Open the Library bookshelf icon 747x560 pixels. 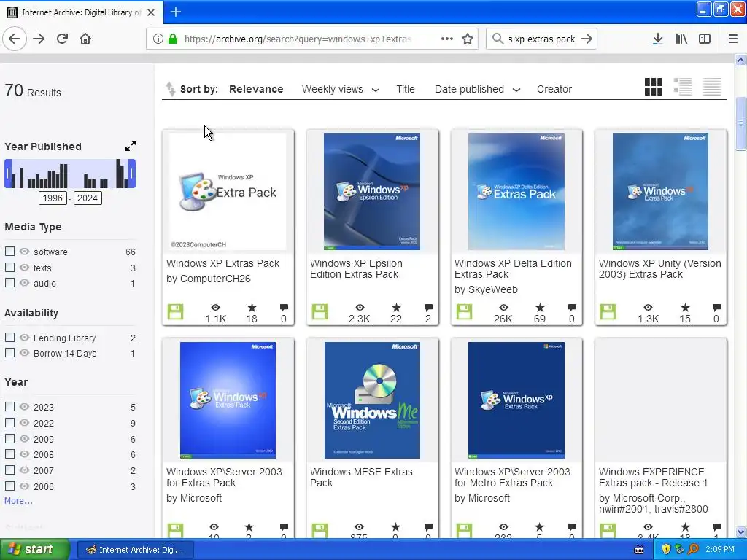pyautogui.click(x=681, y=39)
